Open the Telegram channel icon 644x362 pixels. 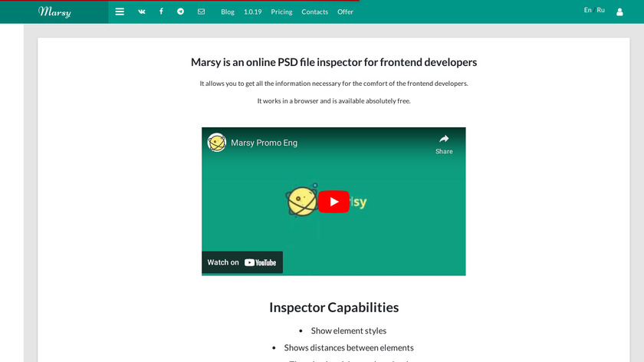(x=180, y=12)
